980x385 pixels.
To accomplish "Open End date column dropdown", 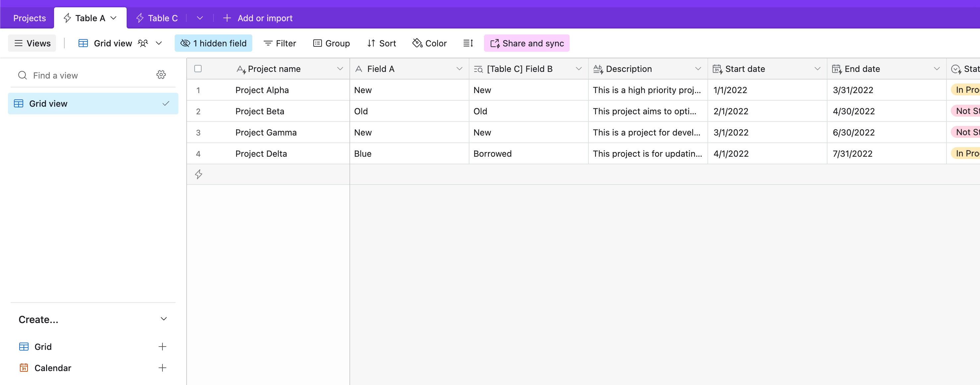I will pos(937,69).
